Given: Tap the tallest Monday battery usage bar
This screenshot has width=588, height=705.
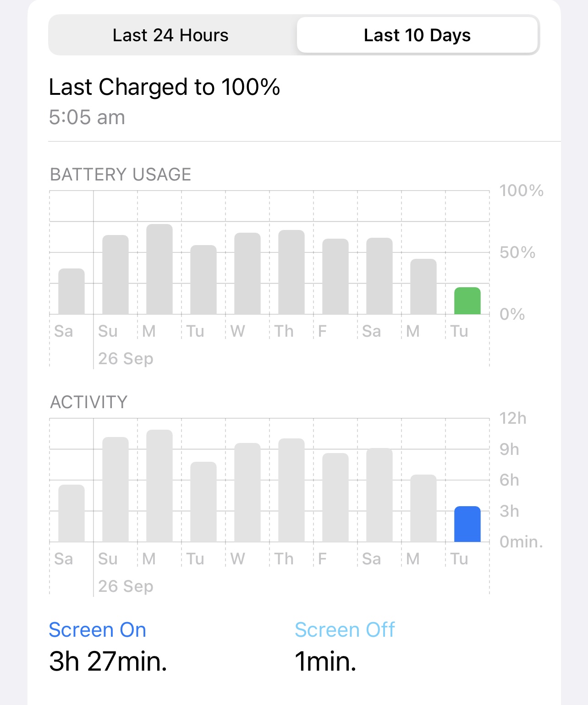Looking at the screenshot, I should pos(159,269).
